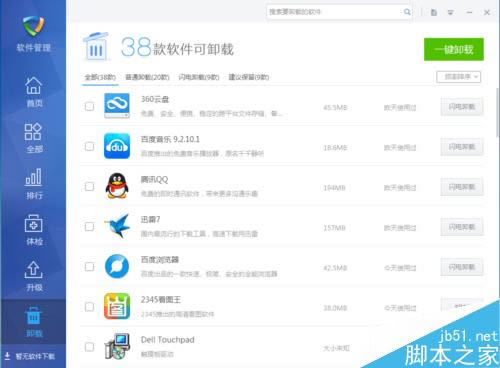
Task: Click the 暂无软件下载 status text
Action: (35, 356)
